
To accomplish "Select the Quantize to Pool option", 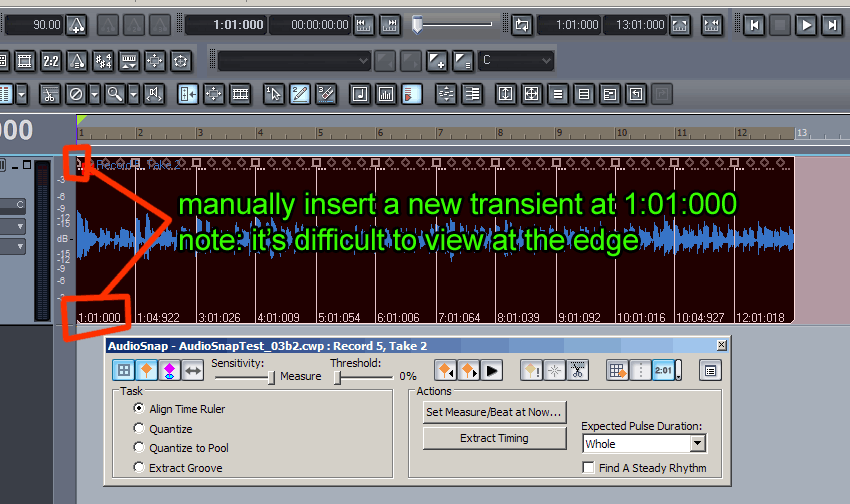I will coord(139,448).
